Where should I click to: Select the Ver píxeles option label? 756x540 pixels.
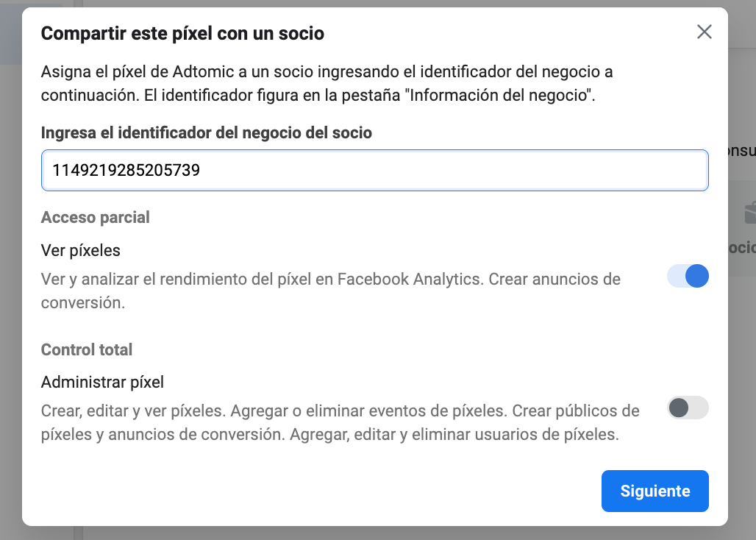[x=80, y=250]
